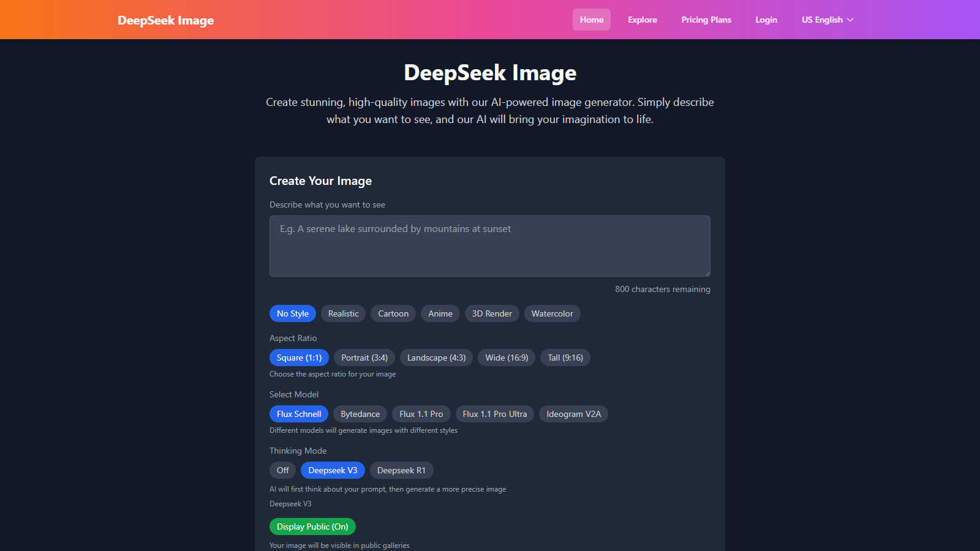Set aspect ratio to Square (1:1)
Screen dimensions: 980x551
pos(299,358)
